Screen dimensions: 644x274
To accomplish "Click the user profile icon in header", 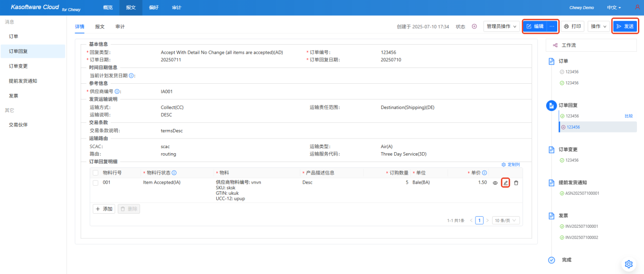I will [637, 8].
